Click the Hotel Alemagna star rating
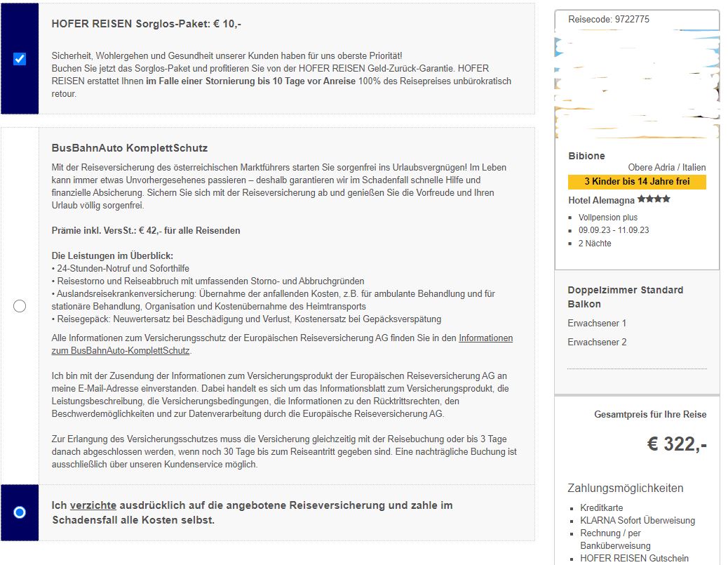The height and width of the screenshot is (565, 728). coord(654,199)
